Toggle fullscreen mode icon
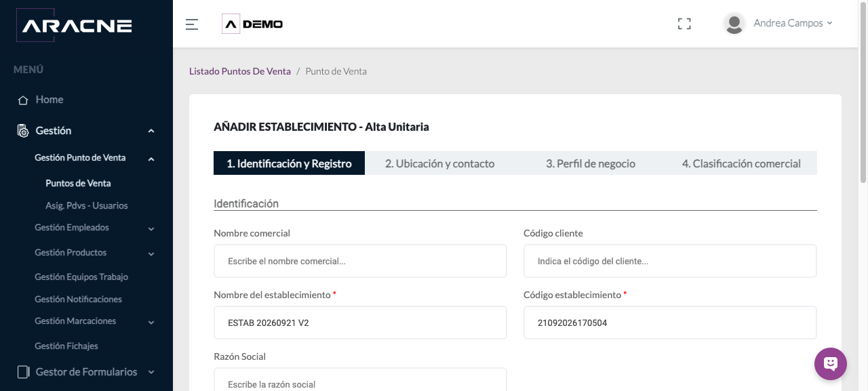Screen dimensions: 868x391 [684, 24]
